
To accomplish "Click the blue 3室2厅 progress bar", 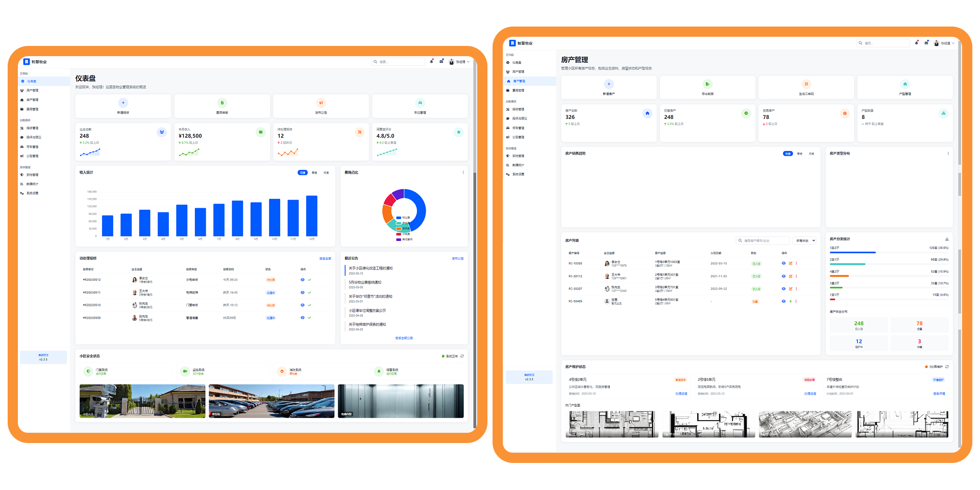I will (852, 252).
